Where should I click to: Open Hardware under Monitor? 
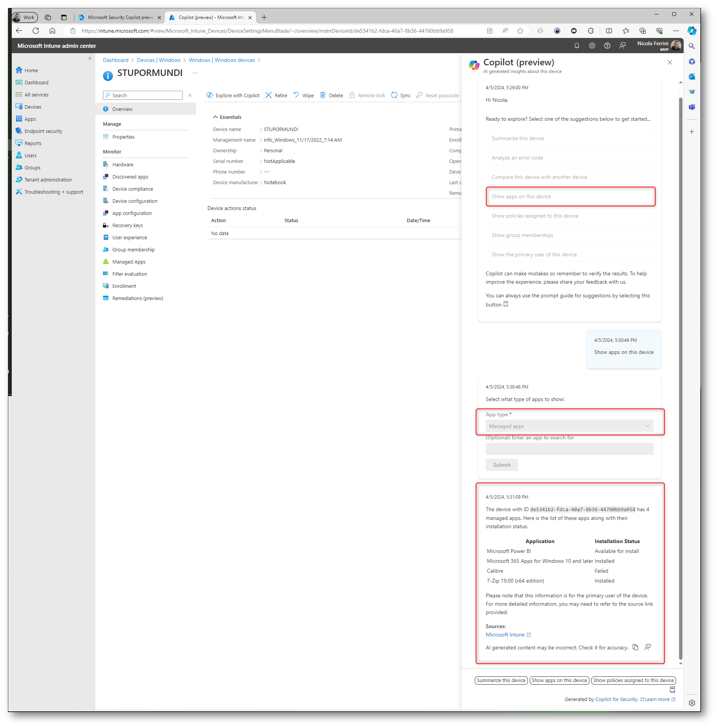coord(123,164)
